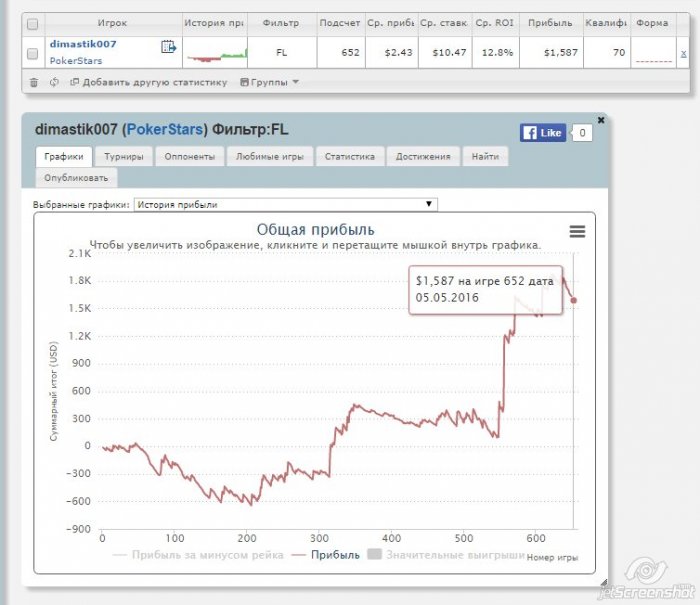Switch to the Оппоненты tab

190,157
